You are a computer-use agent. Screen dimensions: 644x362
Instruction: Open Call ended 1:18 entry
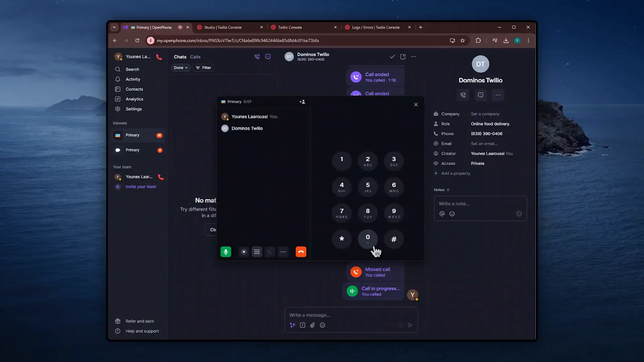[x=375, y=77]
